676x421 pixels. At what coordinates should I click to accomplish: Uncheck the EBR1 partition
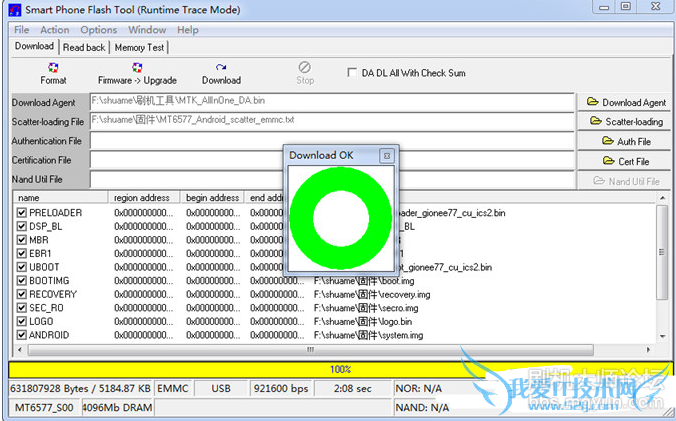pos(21,253)
